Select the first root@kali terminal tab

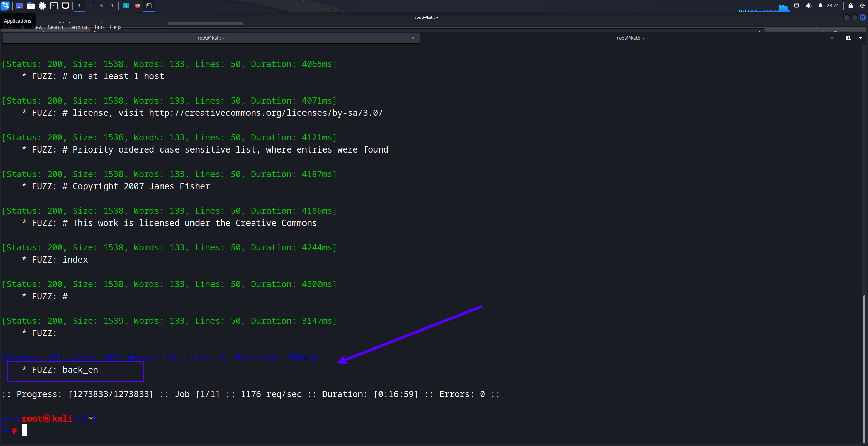211,38
